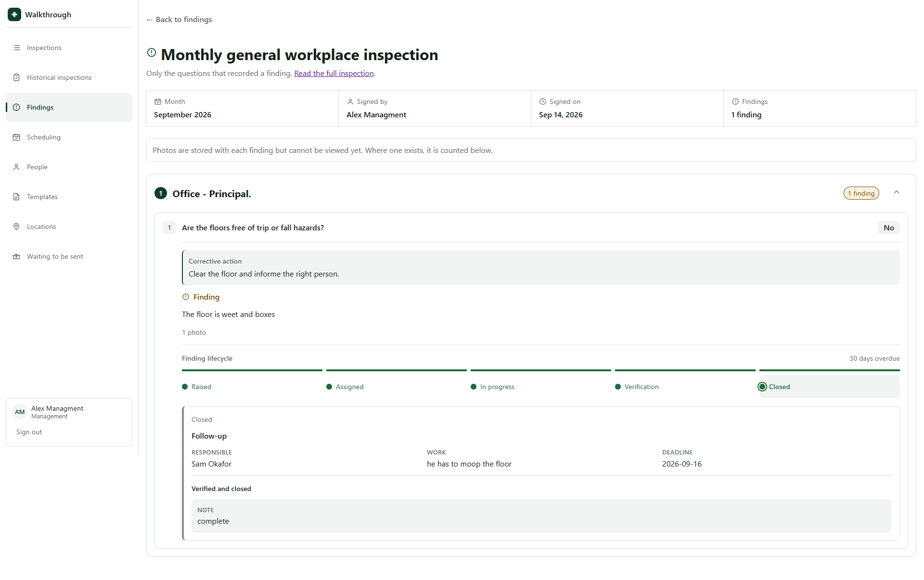Click the 30 days overdue label
Screen dimensions: 924x580
(x=874, y=358)
